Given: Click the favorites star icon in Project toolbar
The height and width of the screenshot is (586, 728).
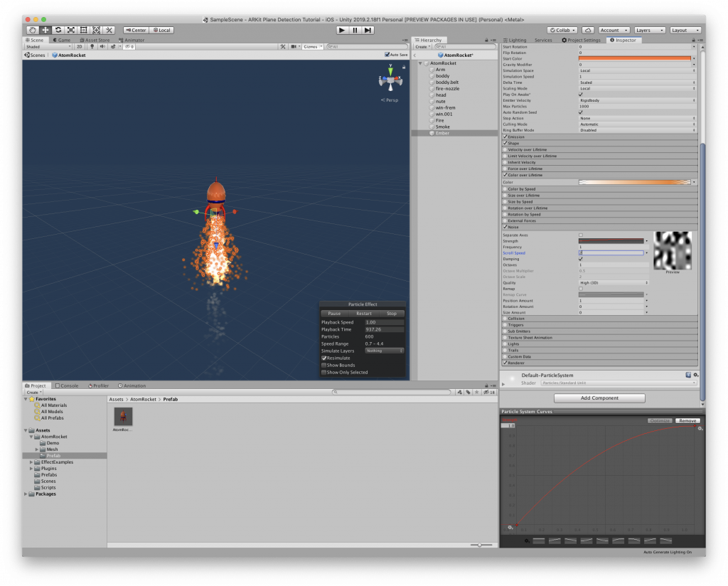Looking at the screenshot, I should [476, 393].
